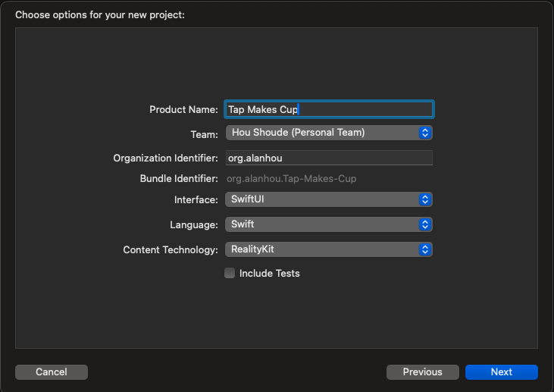The height and width of the screenshot is (392, 554).
Task: Click the bundle identifier text org.alanhou.Tap-Makes-Cup
Action: click(292, 179)
